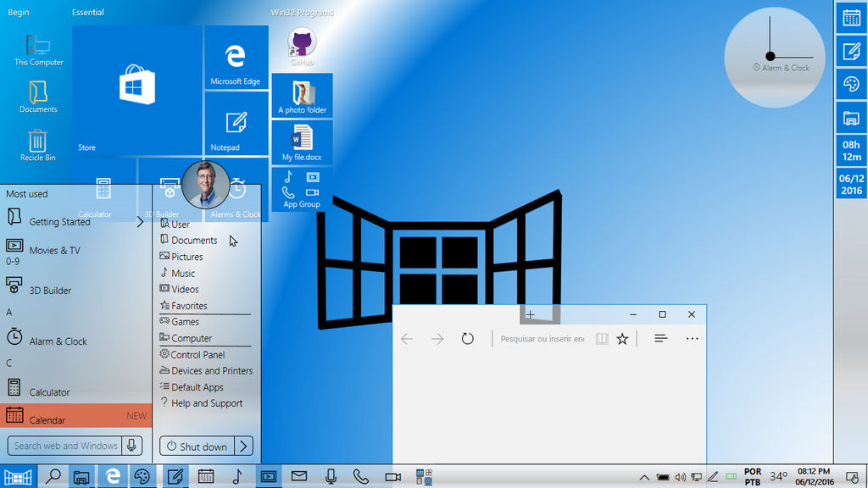868x488 pixels.
Task: Open the music note taskbar icon
Action: click(237, 476)
